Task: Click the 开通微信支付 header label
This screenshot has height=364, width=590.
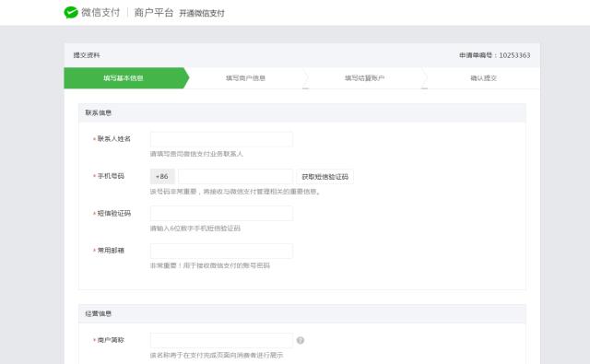Action: click(x=202, y=14)
